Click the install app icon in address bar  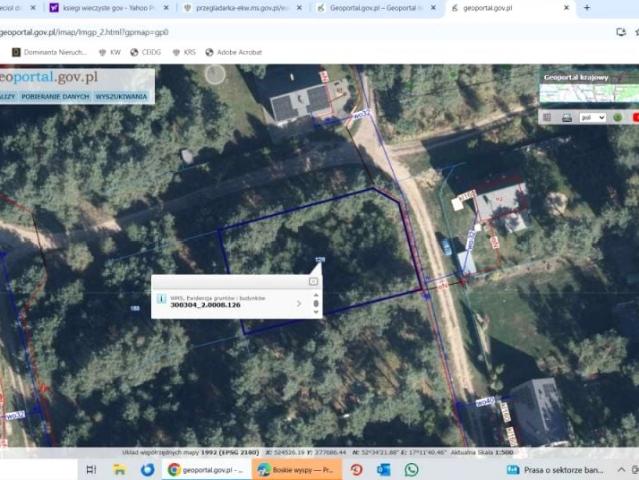click(x=621, y=32)
